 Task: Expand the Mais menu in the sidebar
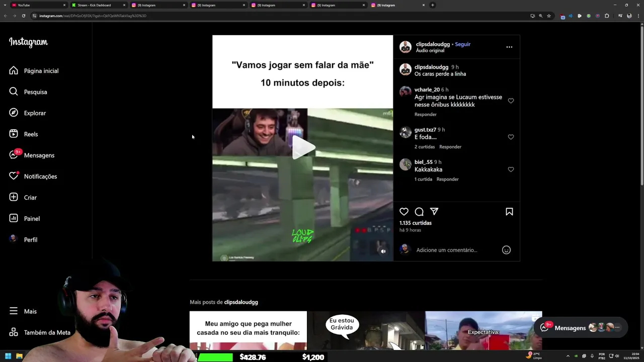pyautogui.click(x=24, y=311)
